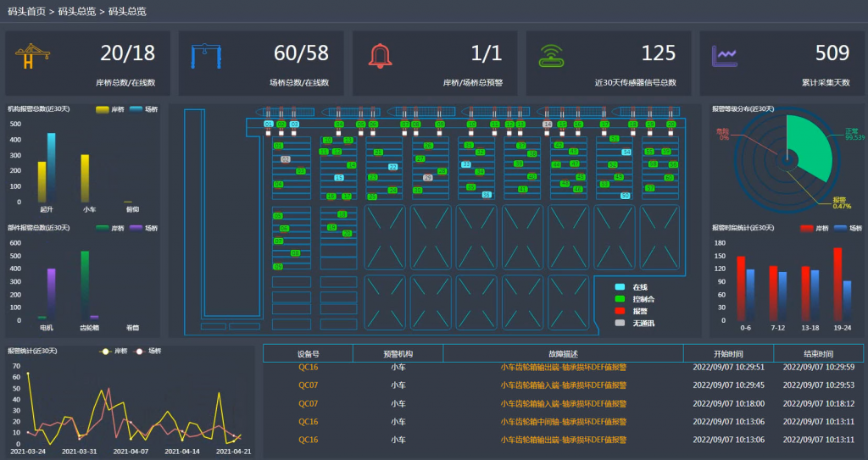
Task: Click the 20/18 quay crane count
Action: click(x=128, y=53)
